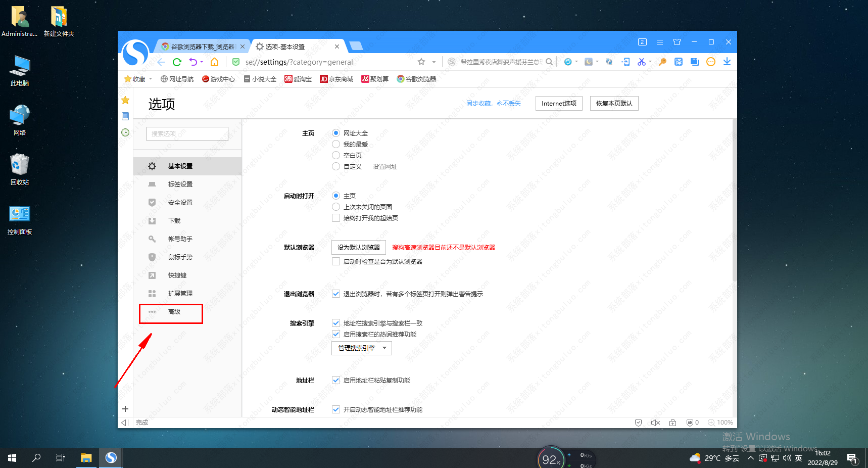Click 设置网址 link
868x468 pixels.
(385, 167)
